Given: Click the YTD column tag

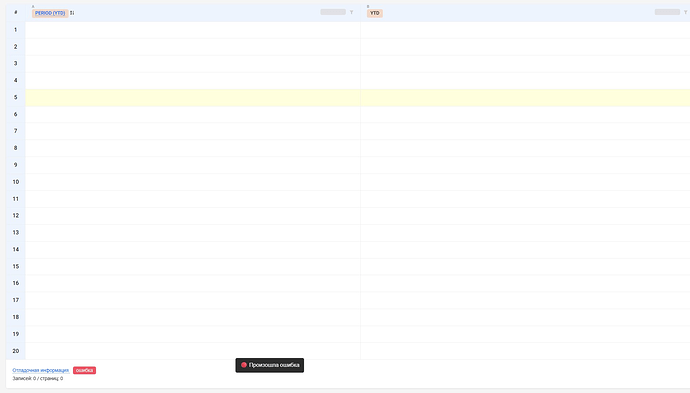Looking at the screenshot, I should [x=374, y=13].
